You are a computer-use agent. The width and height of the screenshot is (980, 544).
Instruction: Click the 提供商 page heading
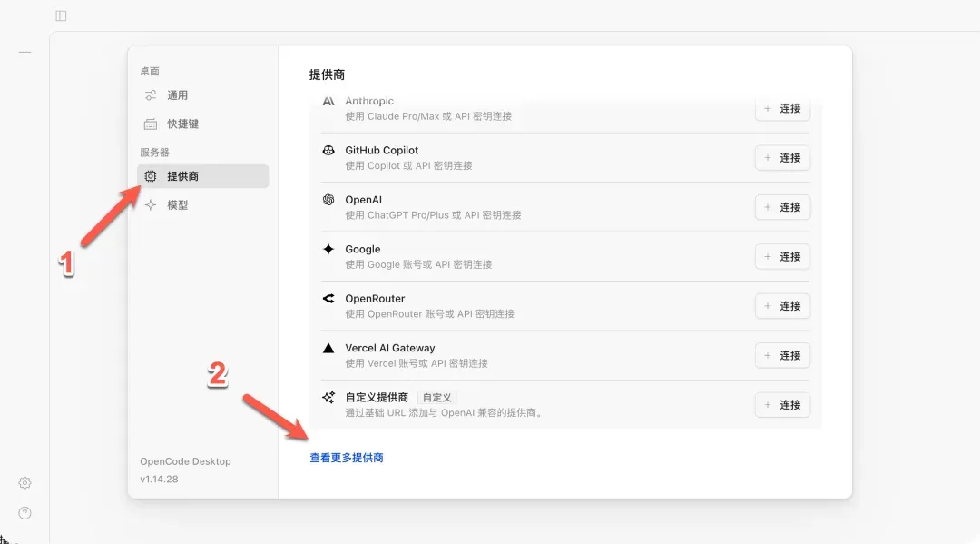click(x=327, y=75)
